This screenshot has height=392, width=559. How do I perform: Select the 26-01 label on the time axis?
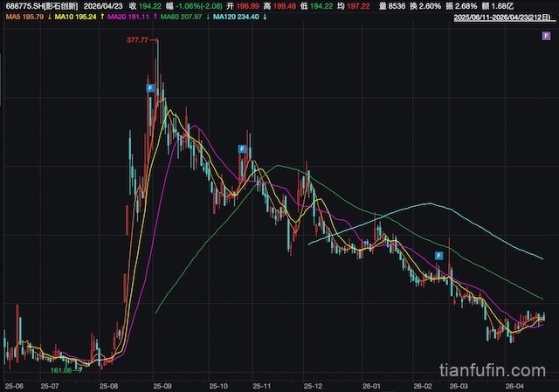pos(372,384)
